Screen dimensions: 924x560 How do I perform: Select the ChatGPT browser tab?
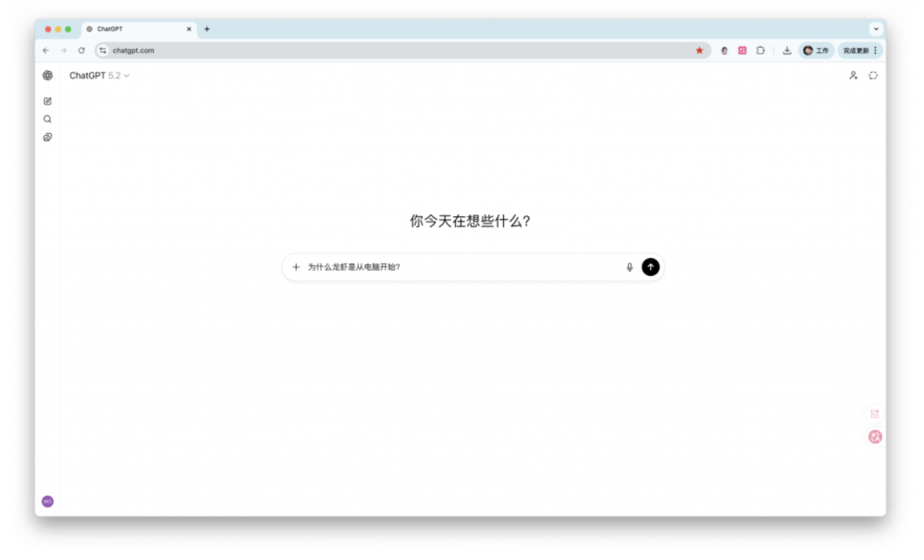(139, 29)
